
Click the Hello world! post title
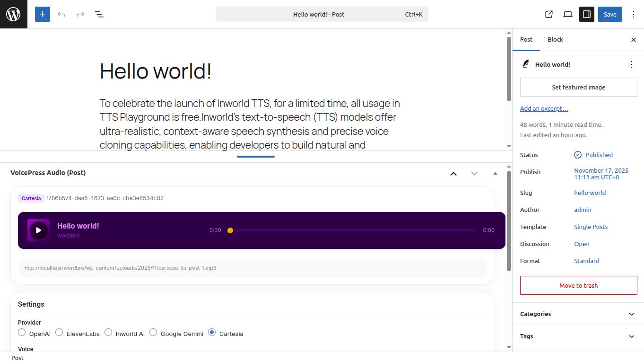156,71
